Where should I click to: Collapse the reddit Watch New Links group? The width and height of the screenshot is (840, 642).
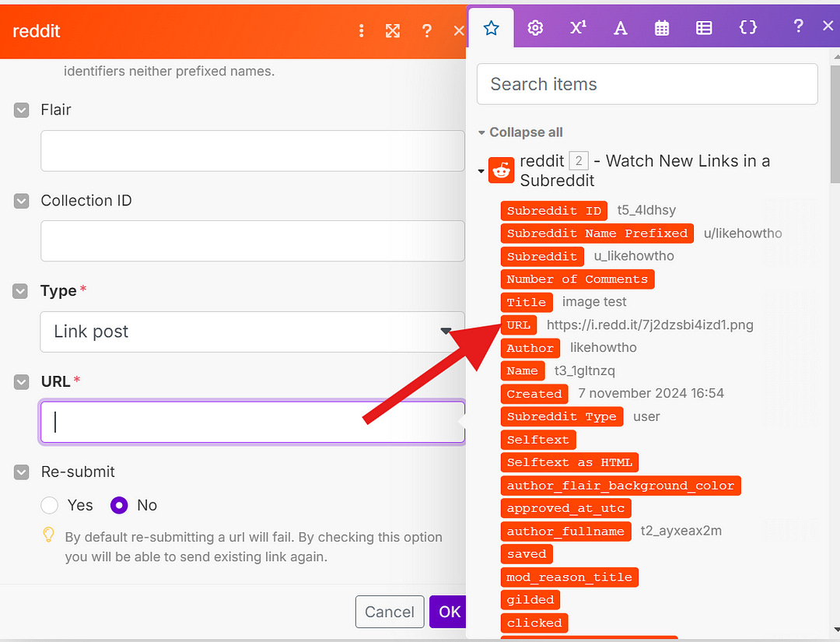(481, 171)
